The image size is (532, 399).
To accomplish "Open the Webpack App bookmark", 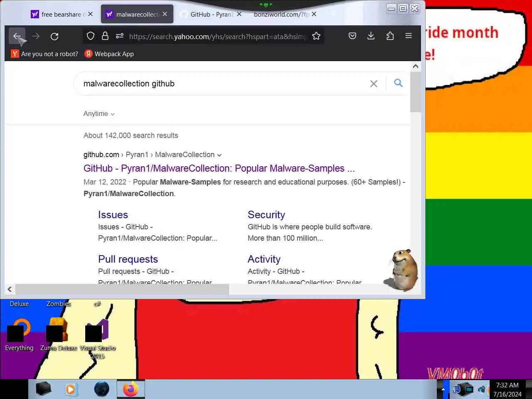I will point(109,54).
